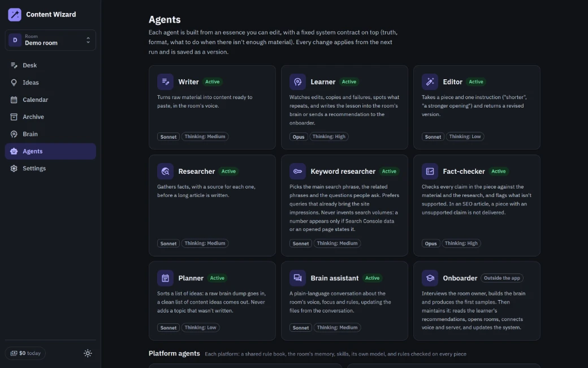The image size is (588, 368).
Task: Click Brain assistant's Thinking: Medium tag
Action: click(337, 327)
